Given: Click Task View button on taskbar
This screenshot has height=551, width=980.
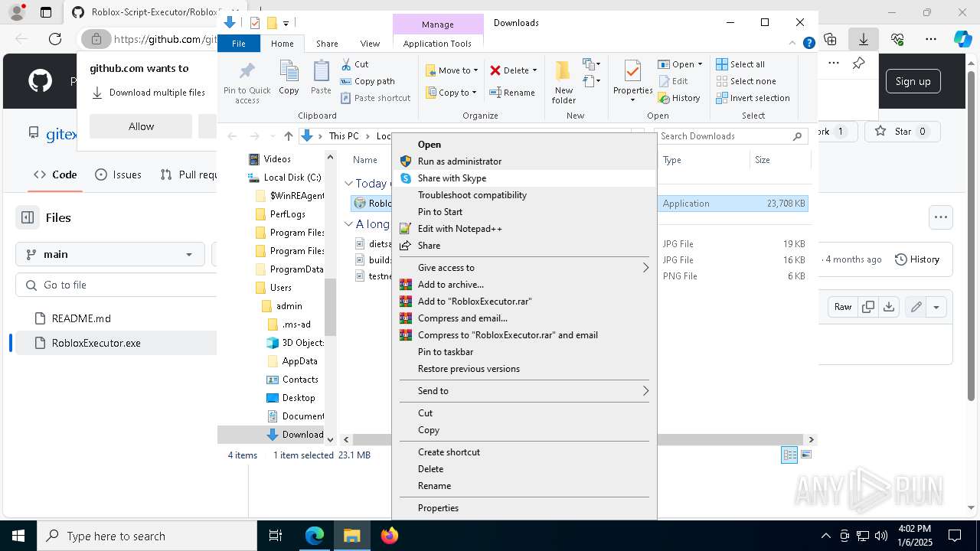Looking at the screenshot, I should tap(276, 536).
